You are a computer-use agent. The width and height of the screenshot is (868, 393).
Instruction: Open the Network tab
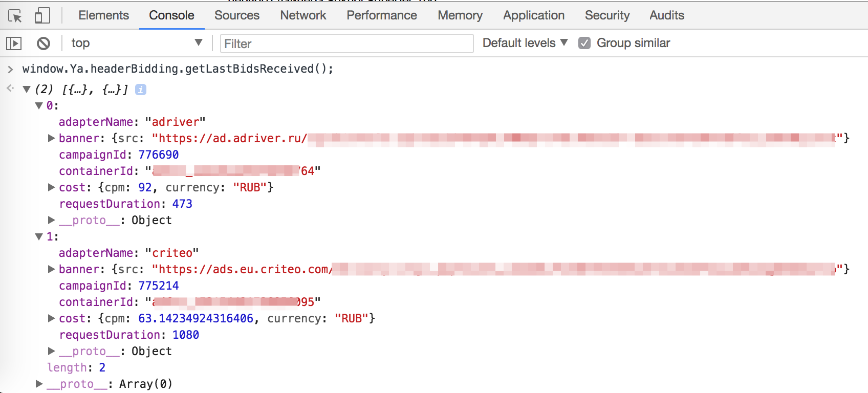(x=303, y=15)
